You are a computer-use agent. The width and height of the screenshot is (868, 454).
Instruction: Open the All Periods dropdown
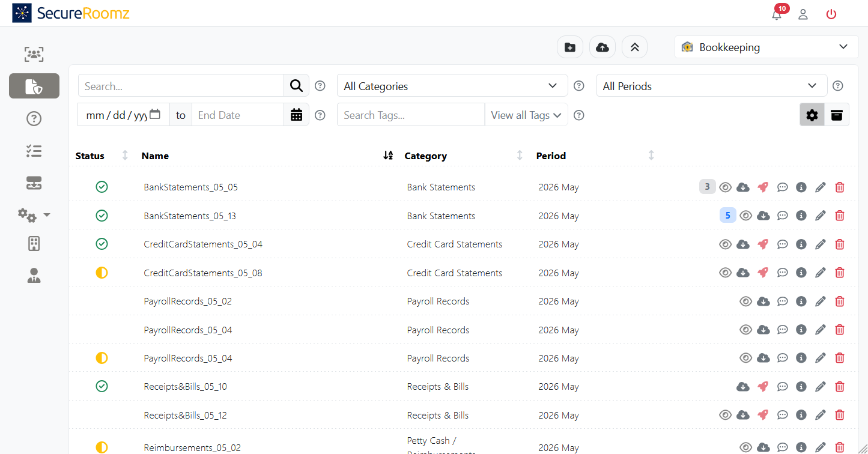[x=711, y=86]
